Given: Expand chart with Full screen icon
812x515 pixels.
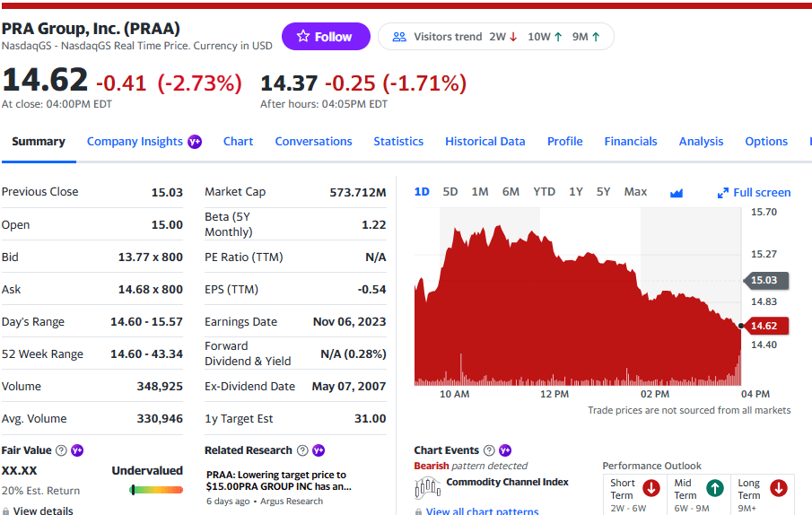Looking at the screenshot, I should tap(723, 193).
